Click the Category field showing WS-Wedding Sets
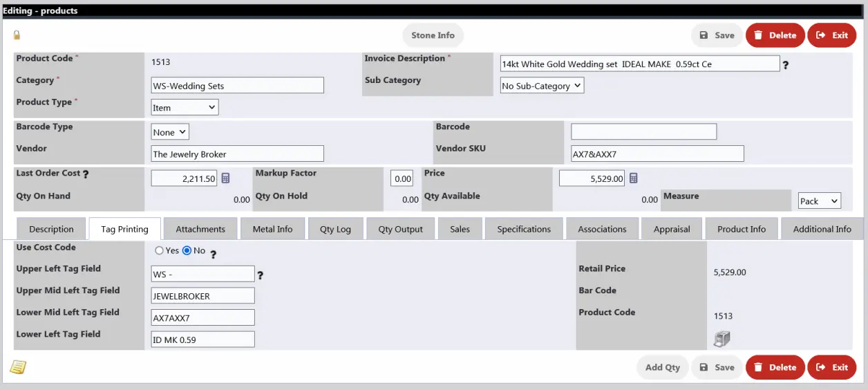The width and height of the screenshot is (868, 390). 238,86
